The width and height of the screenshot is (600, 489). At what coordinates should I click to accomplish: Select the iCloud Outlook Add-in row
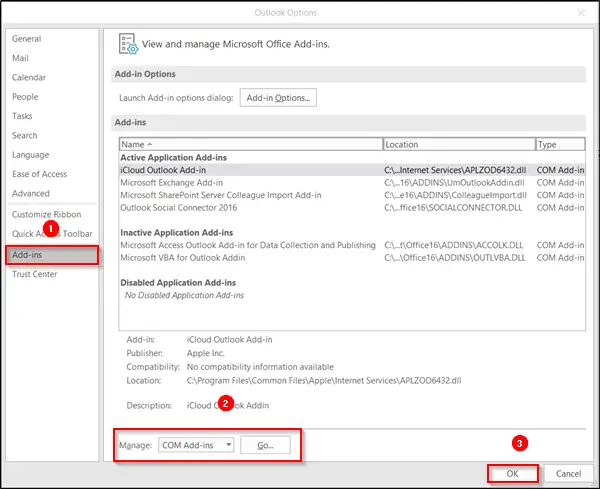point(352,170)
